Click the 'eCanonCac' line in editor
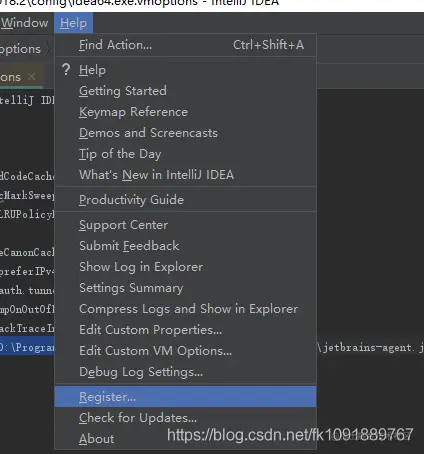424x454 pixels. 27,252
